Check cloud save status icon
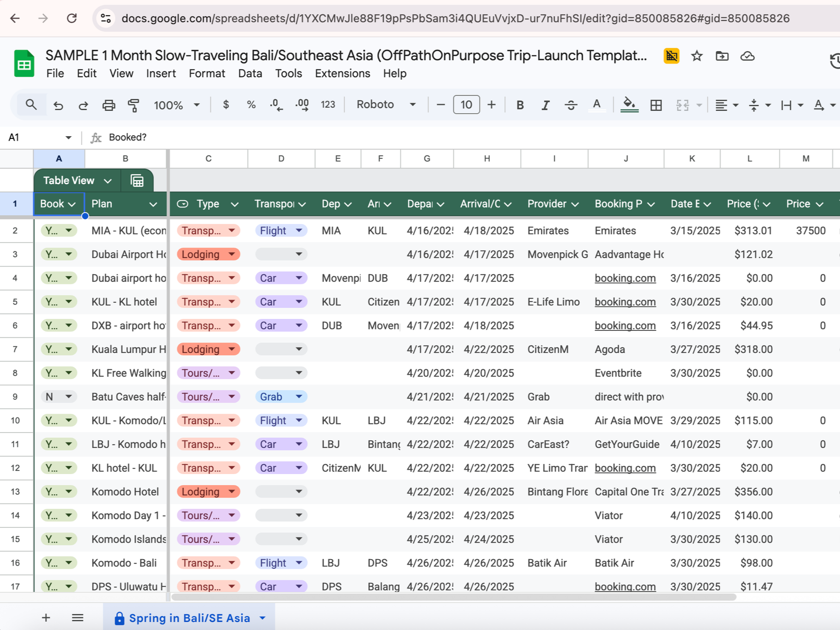 (x=747, y=56)
